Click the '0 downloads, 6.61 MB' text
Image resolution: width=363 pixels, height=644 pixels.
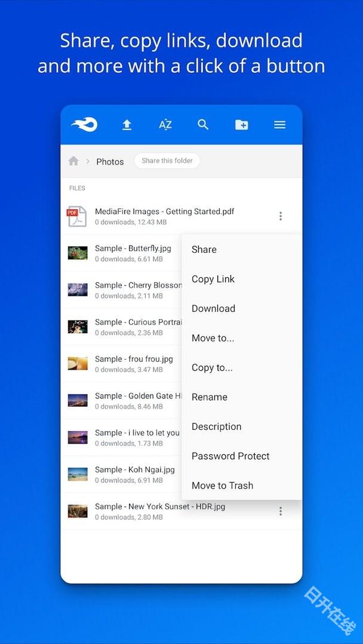coord(129,259)
